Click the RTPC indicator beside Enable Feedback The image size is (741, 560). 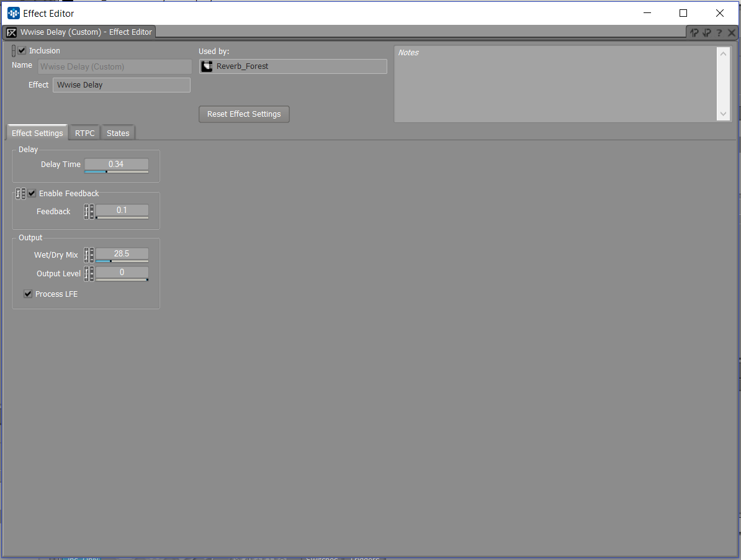pyautogui.click(x=23, y=193)
